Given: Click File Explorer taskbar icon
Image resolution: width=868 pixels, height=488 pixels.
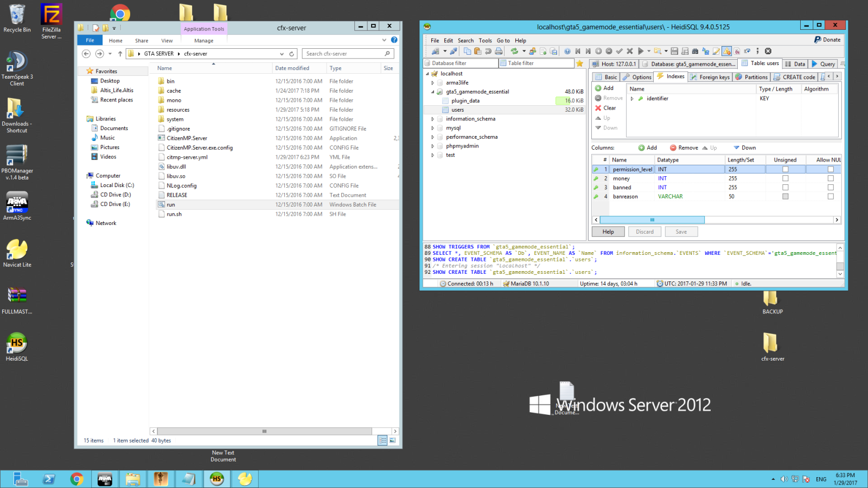Looking at the screenshot, I should point(133,479).
